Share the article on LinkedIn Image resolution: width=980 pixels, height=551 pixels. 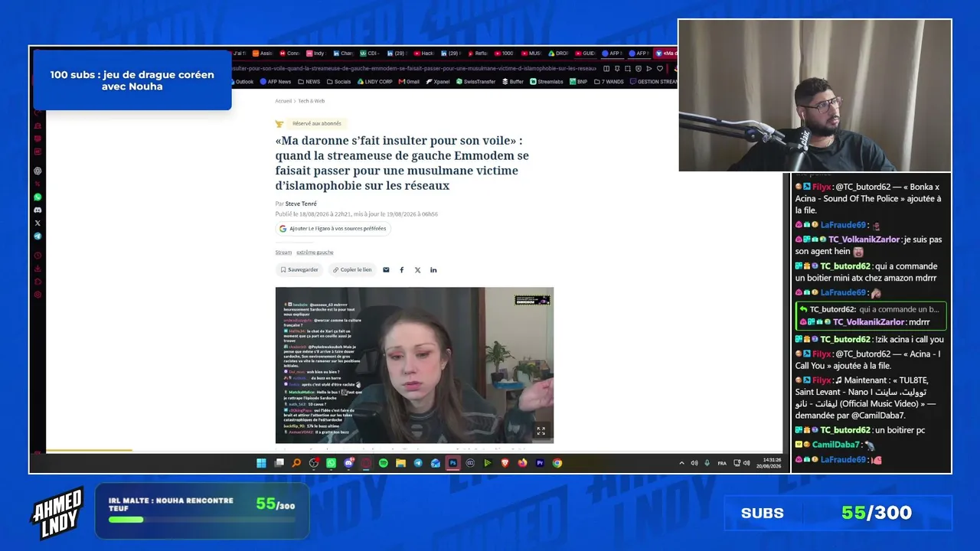[433, 270]
